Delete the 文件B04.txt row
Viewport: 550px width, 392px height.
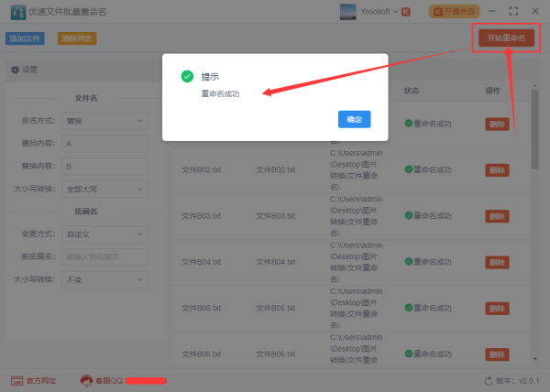tap(497, 262)
